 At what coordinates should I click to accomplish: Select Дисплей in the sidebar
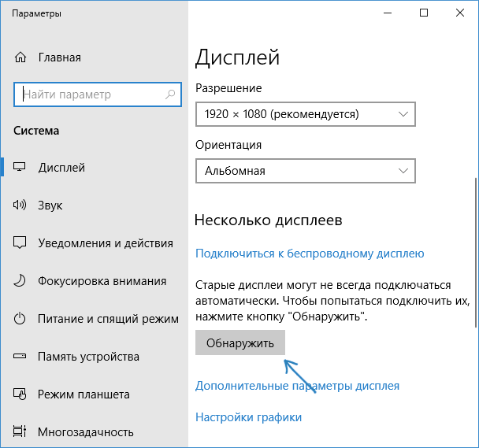61,168
